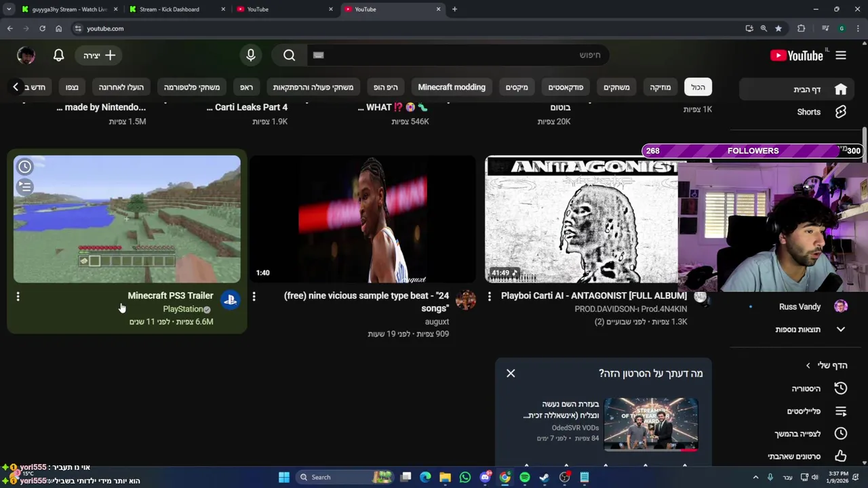Open options menu for Minecraft PS3 Trailer
This screenshot has height=488, width=868.
pos(18,296)
